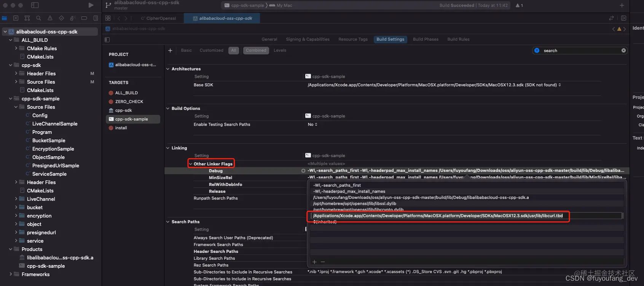This screenshot has height=286, width=644.
Task: Collapse the Architectures section
Action: (168, 69)
